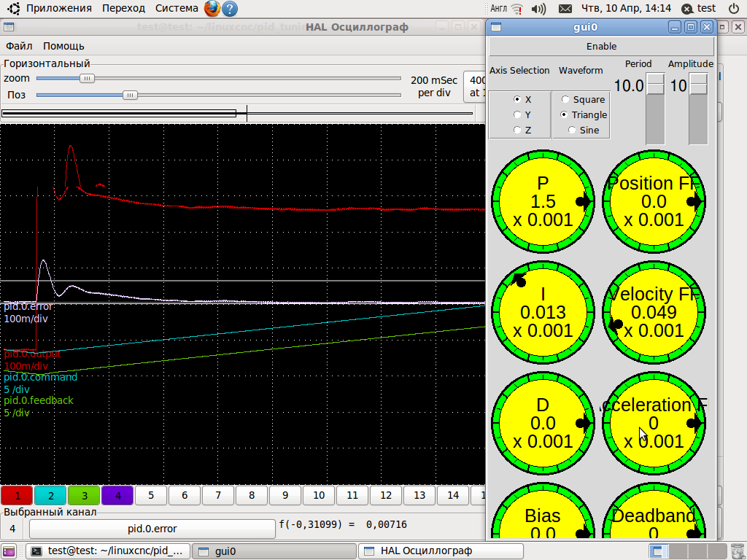Image resolution: width=747 pixels, height=560 pixels.
Task: Select red channel 1 button
Action: 17,496
